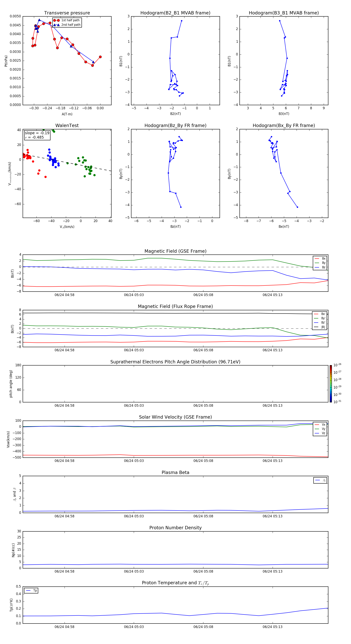351x644 pixels.
Task: Click the 'B3(nT)' x-axis label
Action: pos(284,114)
